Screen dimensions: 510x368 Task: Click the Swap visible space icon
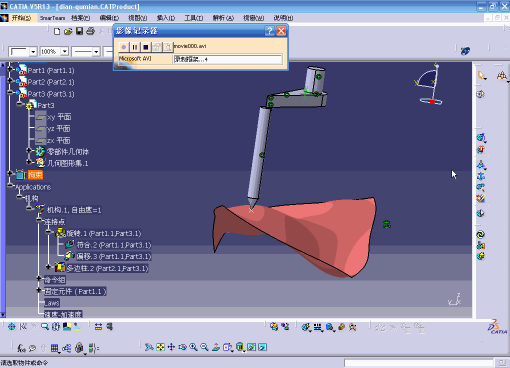point(262,347)
